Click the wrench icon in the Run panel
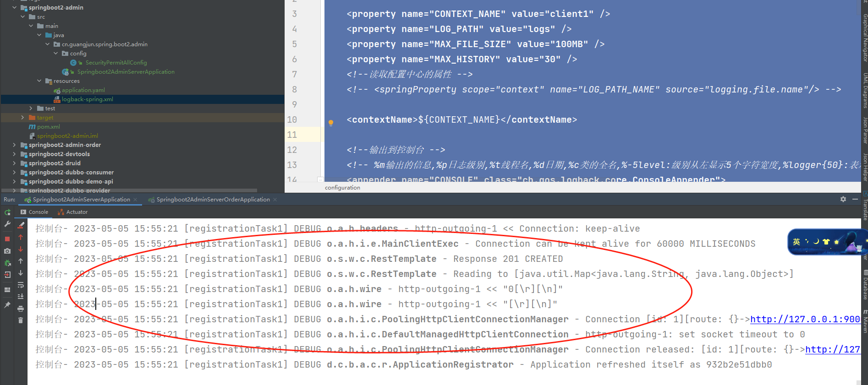Image resolution: width=868 pixels, height=385 pixels. pos(7,224)
